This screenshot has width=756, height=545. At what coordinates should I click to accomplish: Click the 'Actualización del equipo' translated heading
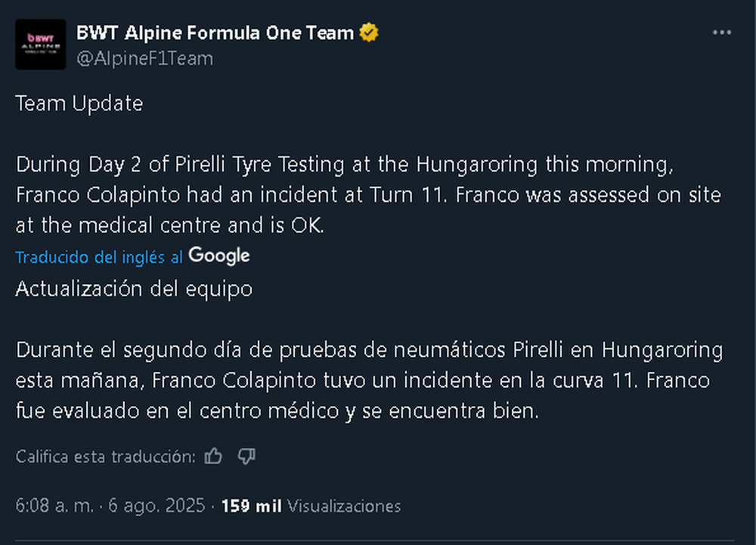click(134, 289)
